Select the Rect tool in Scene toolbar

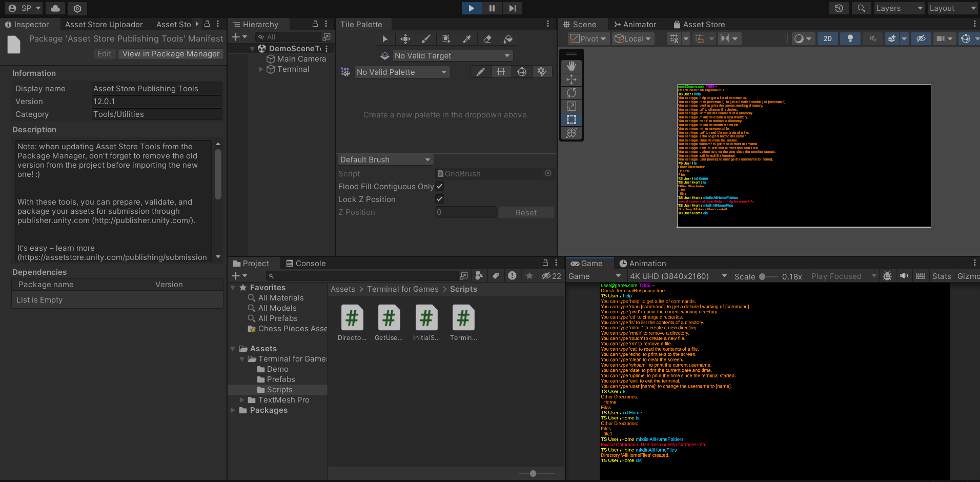coord(571,119)
